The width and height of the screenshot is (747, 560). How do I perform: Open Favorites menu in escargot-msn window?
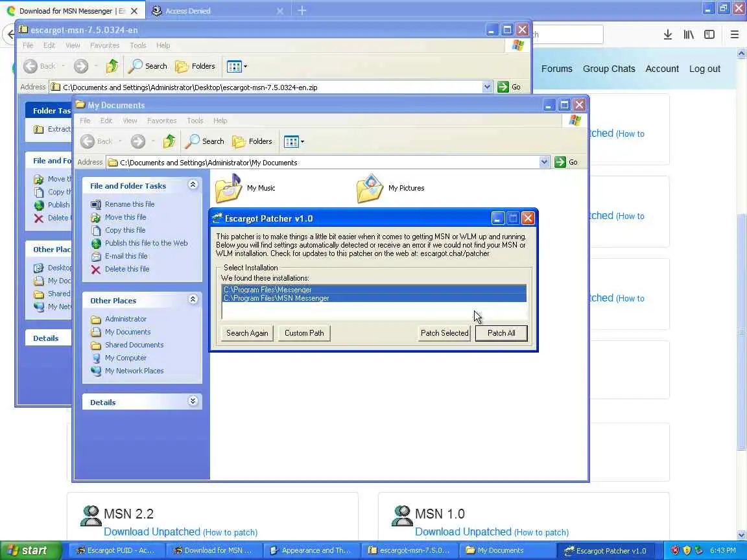tap(104, 45)
